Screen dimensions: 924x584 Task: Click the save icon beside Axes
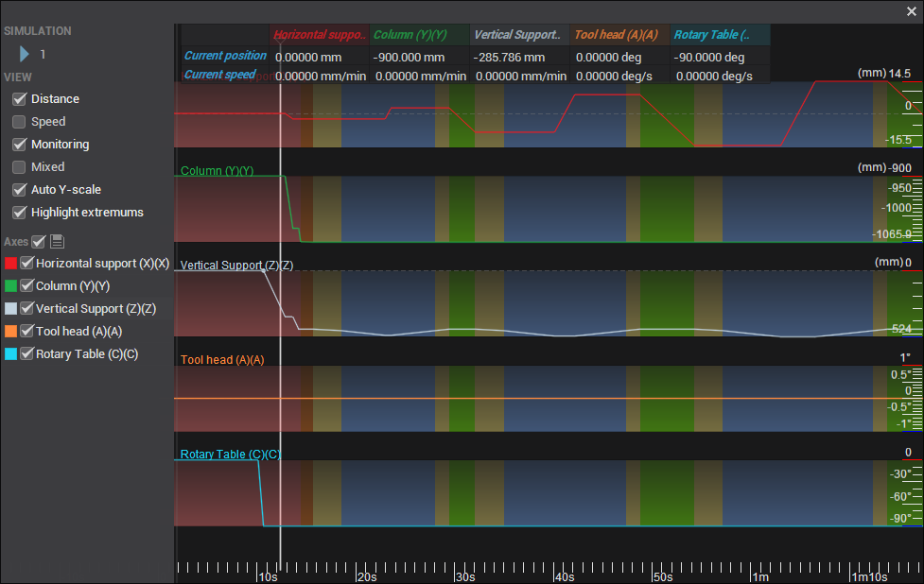57,242
